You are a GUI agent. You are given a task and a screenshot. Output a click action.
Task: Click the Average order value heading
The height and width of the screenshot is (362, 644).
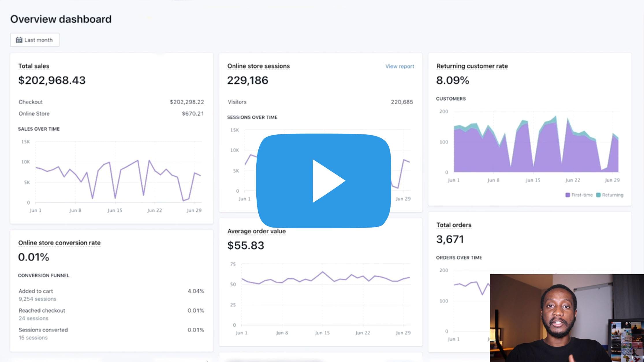[x=257, y=231]
